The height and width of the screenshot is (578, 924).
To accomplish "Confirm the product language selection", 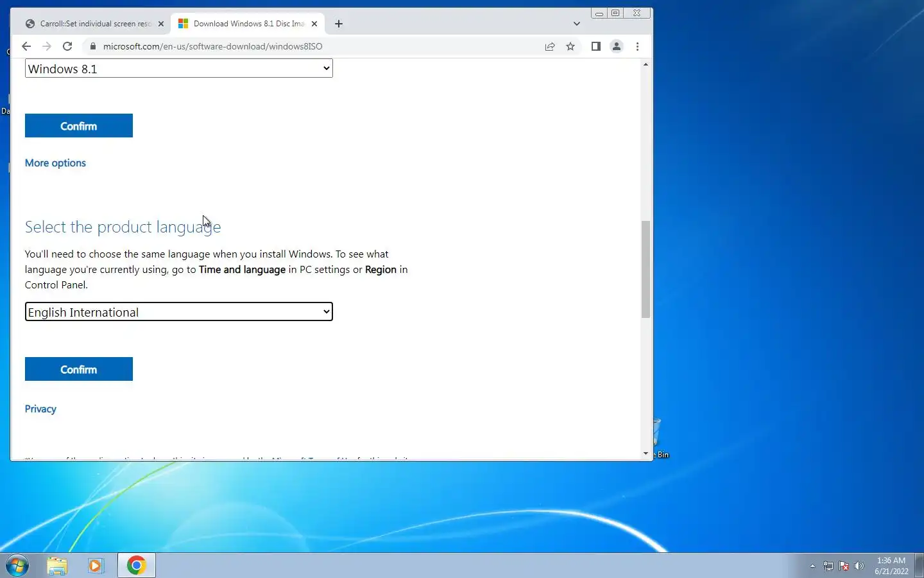I will pos(79,369).
